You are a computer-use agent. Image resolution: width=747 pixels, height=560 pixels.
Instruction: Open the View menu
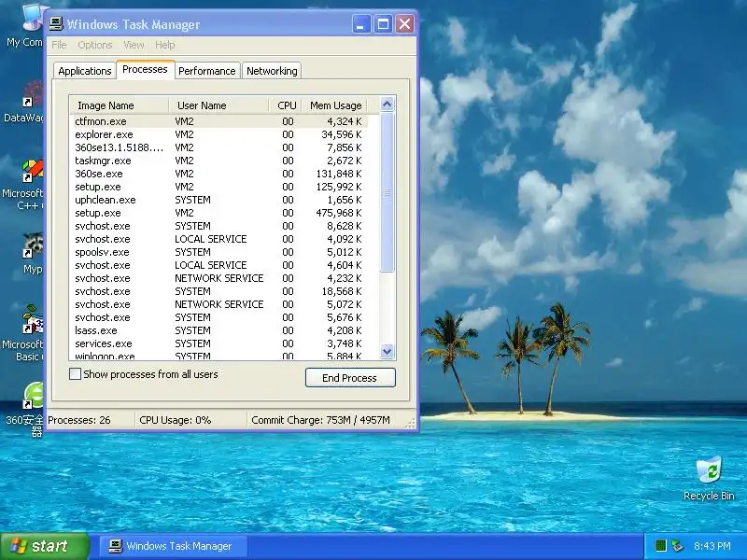tap(134, 45)
